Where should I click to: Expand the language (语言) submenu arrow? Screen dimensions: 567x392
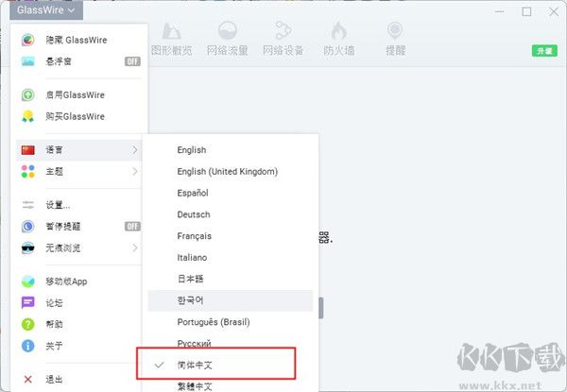click(135, 150)
